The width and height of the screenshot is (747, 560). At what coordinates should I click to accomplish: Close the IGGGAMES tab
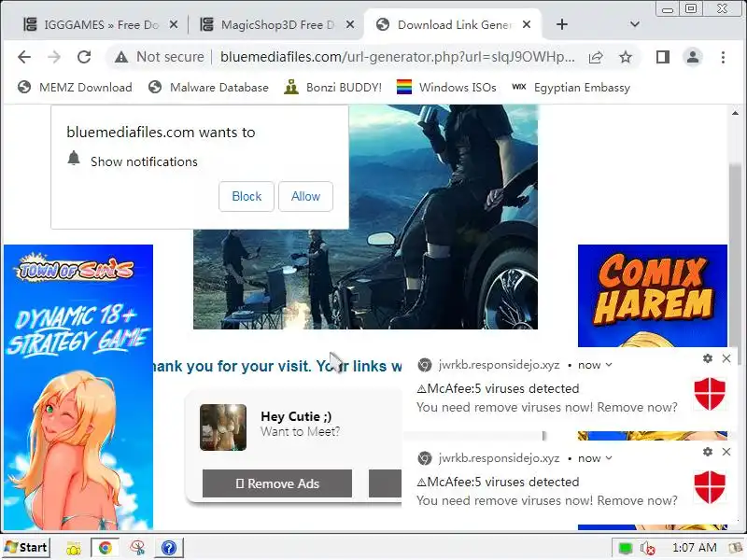click(174, 24)
